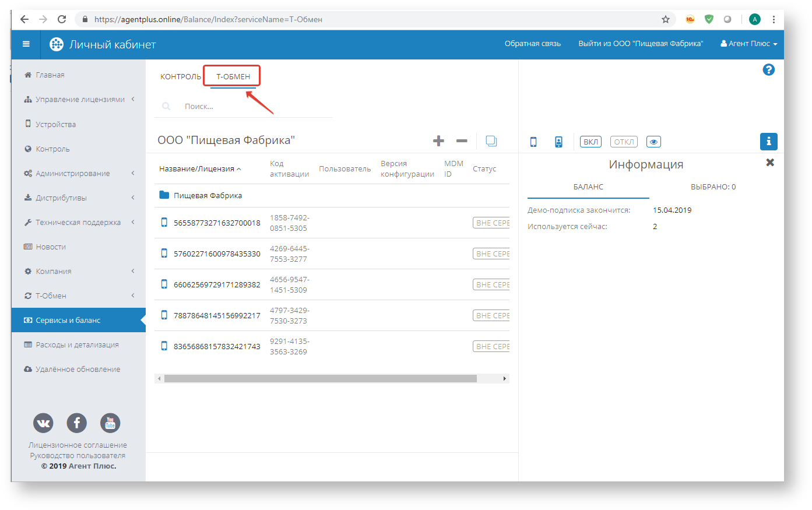Click status button for 66062569729171289382

pos(491,284)
